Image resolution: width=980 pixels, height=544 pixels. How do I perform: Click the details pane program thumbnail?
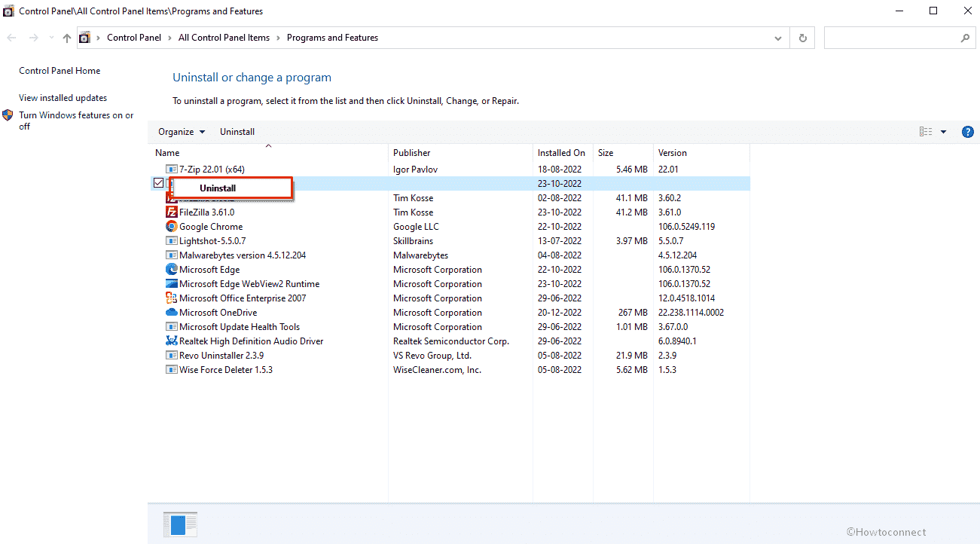[180, 524]
